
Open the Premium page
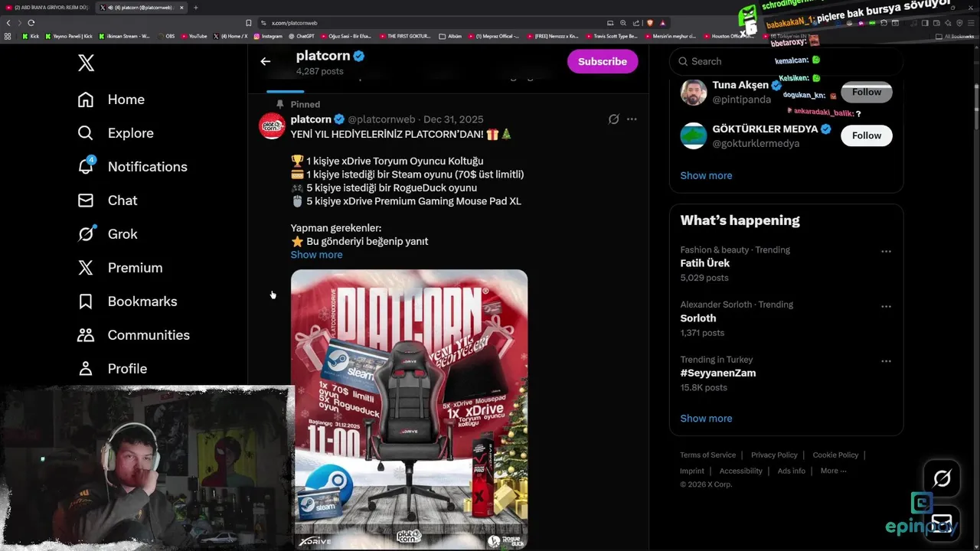(x=119, y=268)
